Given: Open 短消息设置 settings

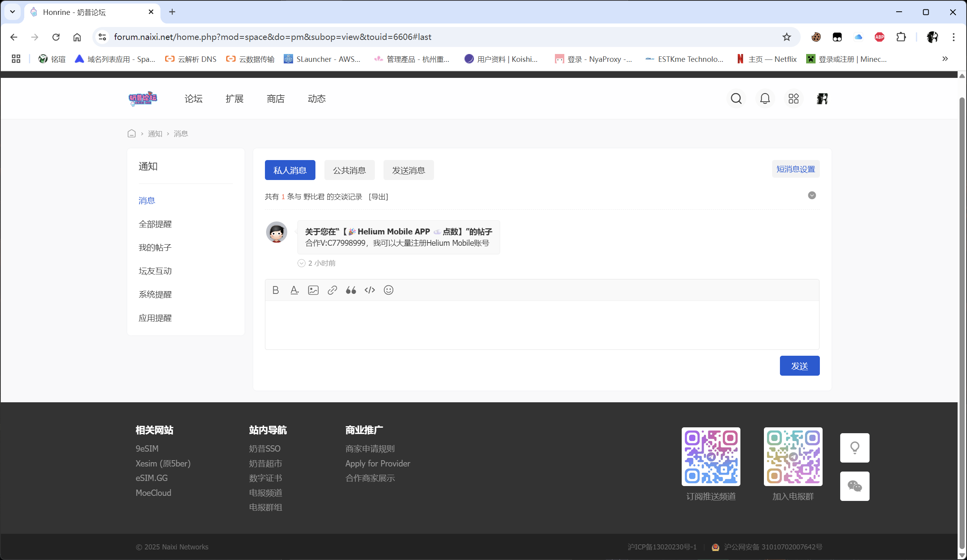Looking at the screenshot, I should pyautogui.click(x=795, y=169).
